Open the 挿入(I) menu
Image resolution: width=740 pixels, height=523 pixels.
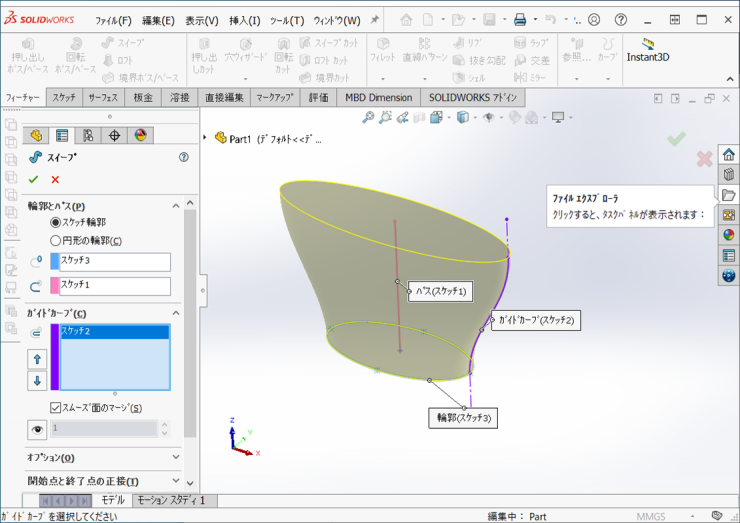(244, 20)
